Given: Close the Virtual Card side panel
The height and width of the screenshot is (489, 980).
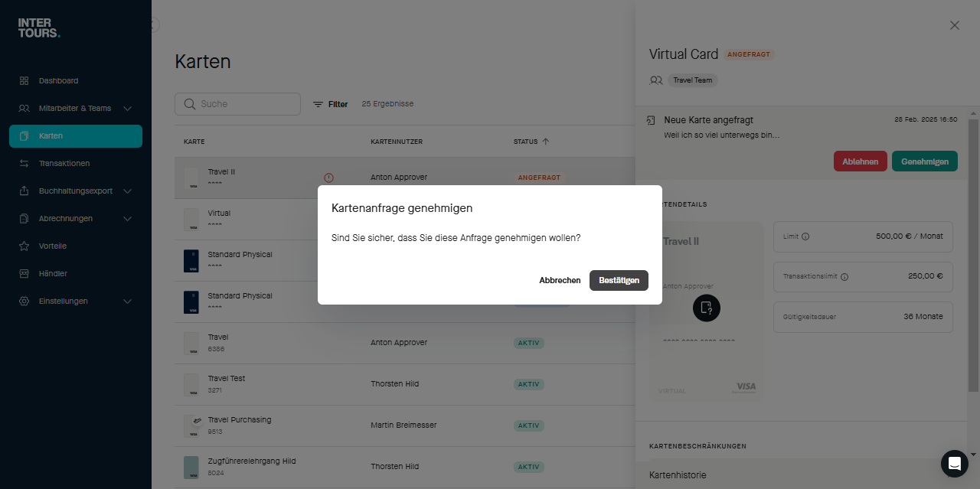Looking at the screenshot, I should 954,25.
